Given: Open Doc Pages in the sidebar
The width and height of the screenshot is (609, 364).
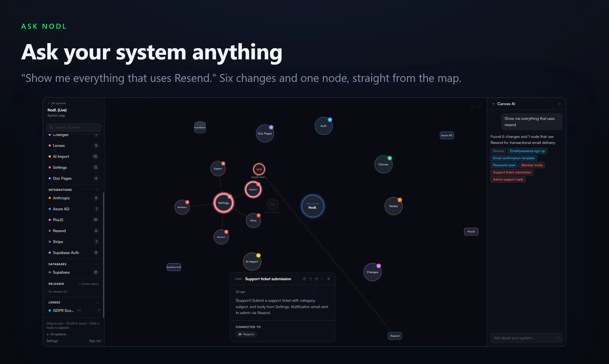Looking at the screenshot, I should coord(74,178).
